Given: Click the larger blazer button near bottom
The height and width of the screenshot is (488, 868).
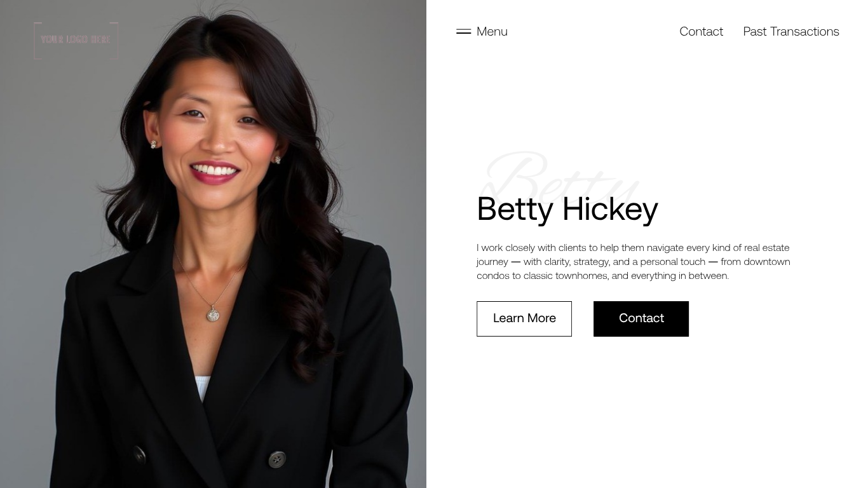Looking at the screenshot, I should 276,459.
